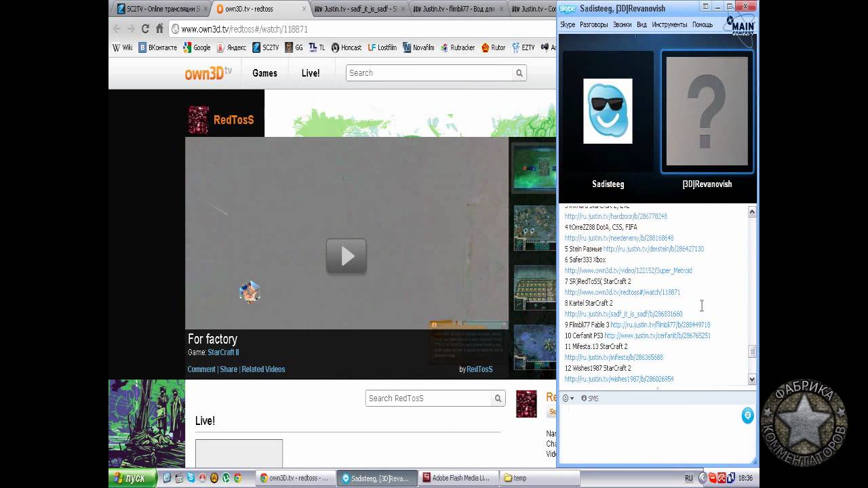Screen dimensions: 868x488
Task: Close the own3D.tv redtoss tab
Action: point(304,9)
